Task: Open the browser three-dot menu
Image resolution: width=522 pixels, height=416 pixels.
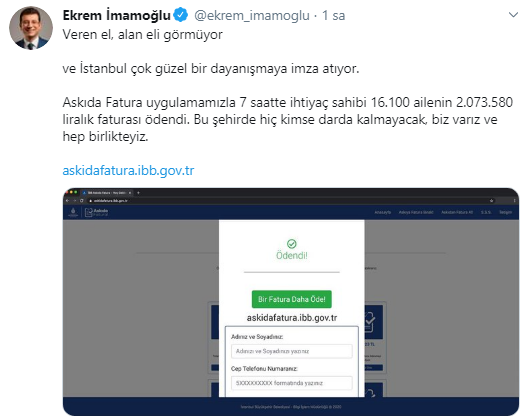Action: coord(515,201)
